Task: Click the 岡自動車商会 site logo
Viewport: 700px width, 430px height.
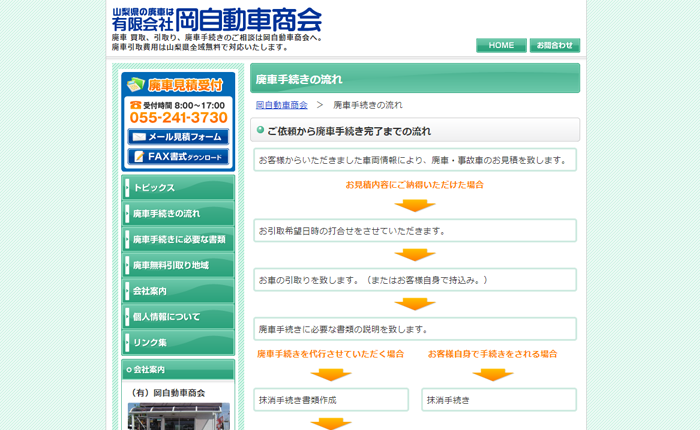Action: tap(217, 20)
